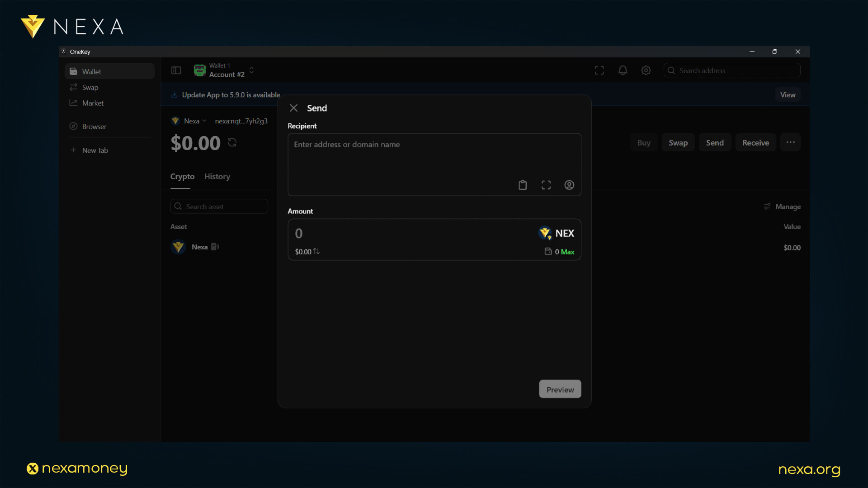Click the Preview button

(560, 389)
